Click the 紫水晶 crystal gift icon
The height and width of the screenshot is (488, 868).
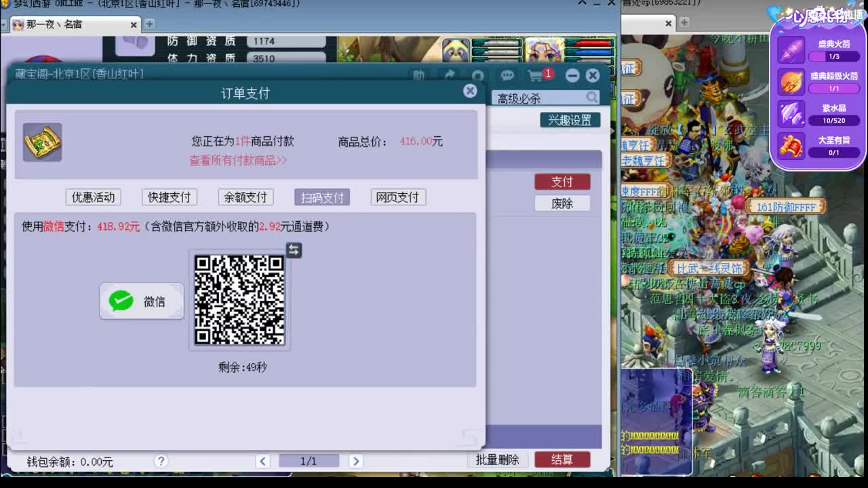coord(791,114)
